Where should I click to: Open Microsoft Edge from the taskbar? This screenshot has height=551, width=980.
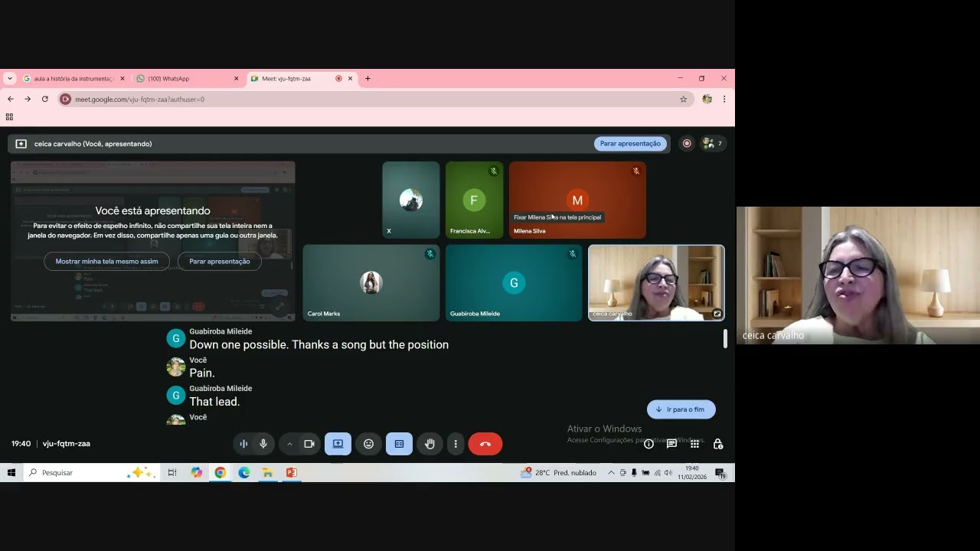coord(243,473)
